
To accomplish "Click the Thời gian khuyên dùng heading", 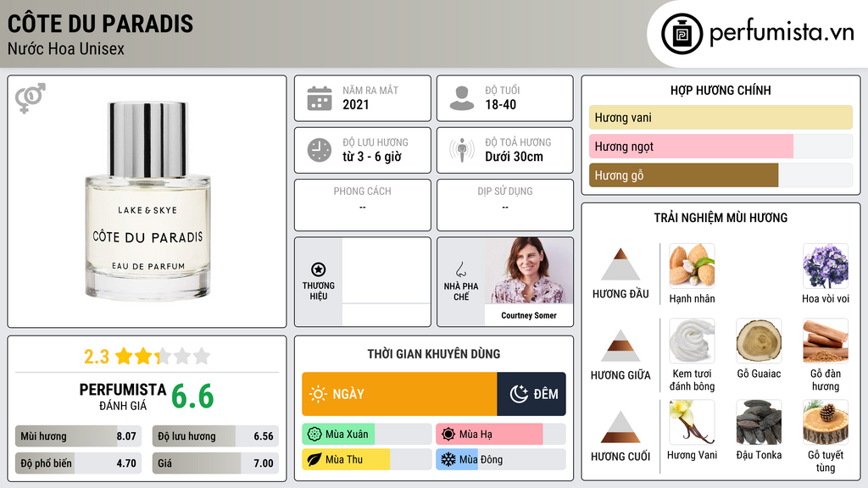I will (433, 354).
